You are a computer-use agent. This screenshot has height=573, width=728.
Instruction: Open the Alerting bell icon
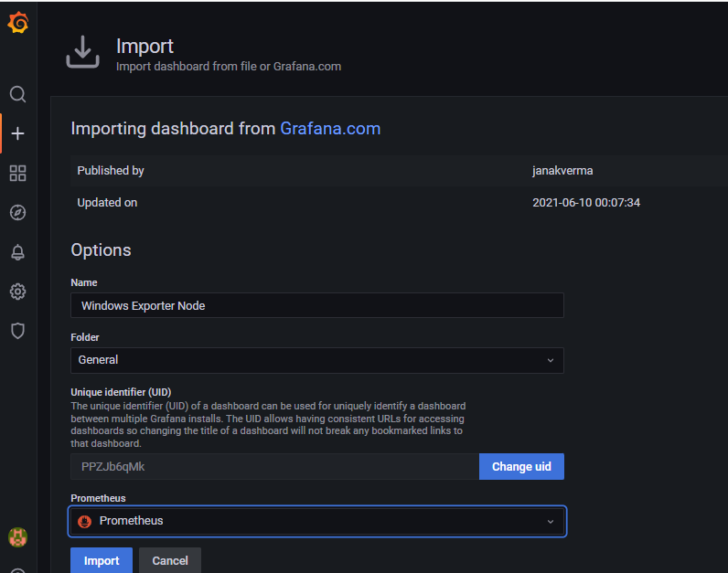(x=17, y=252)
